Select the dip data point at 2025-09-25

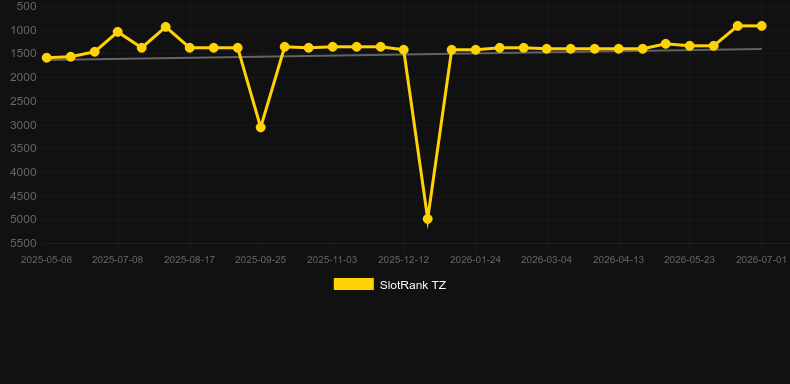click(x=260, y=127)
